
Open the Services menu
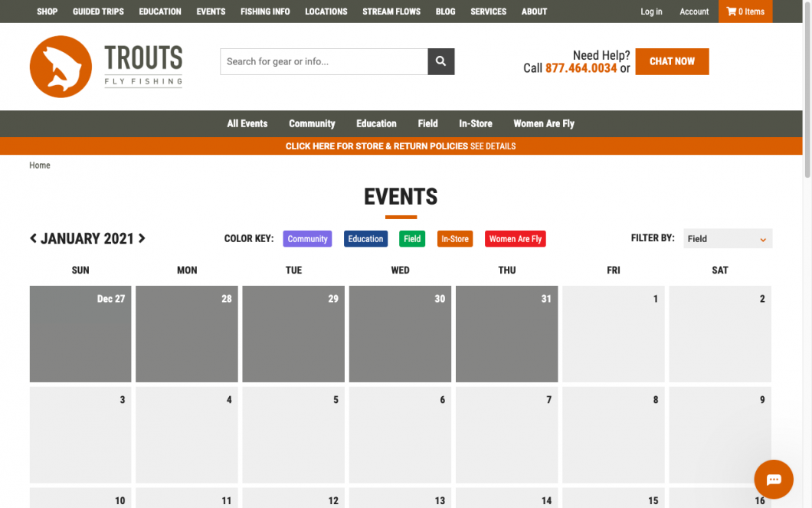488,11
